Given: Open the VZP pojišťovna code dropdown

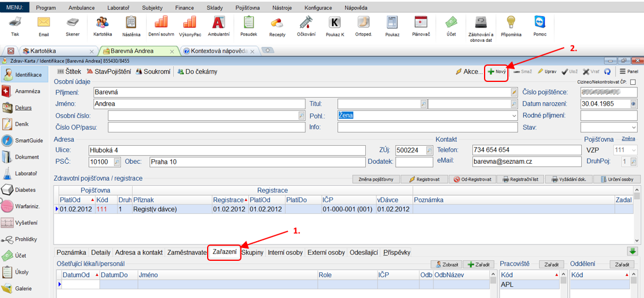Looking at the screenshot, I should tap(633, 150).
